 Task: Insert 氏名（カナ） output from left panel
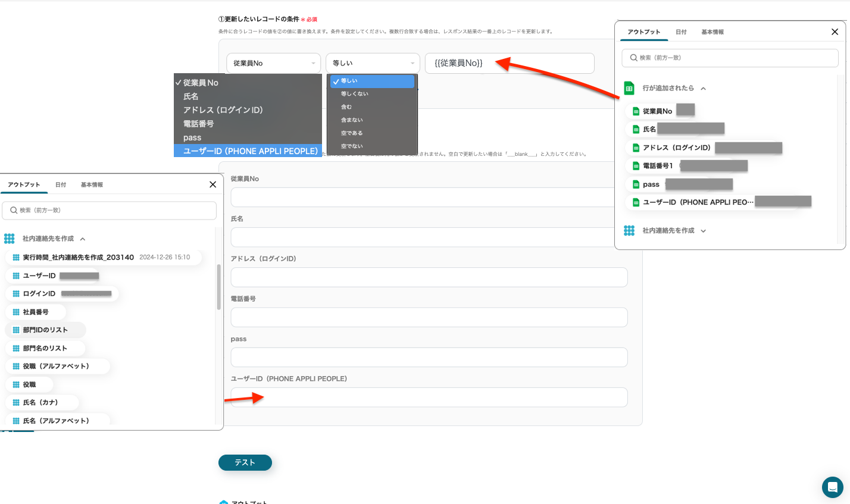42,403
